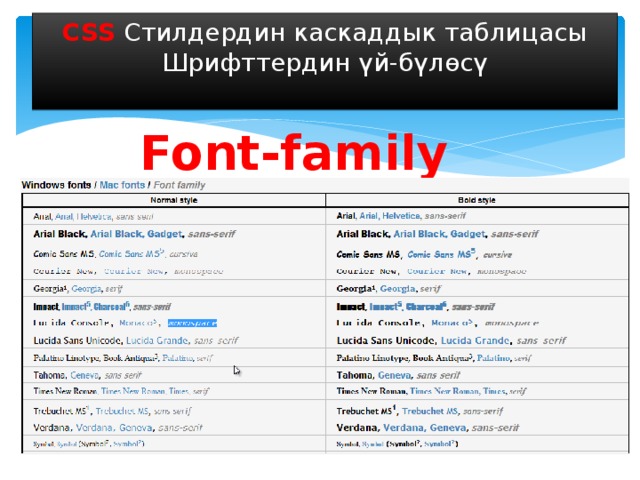The height and width of the screenshot is (480, 640).
Task: Open Monaco link in Bold style column
Action: [451, 323]
